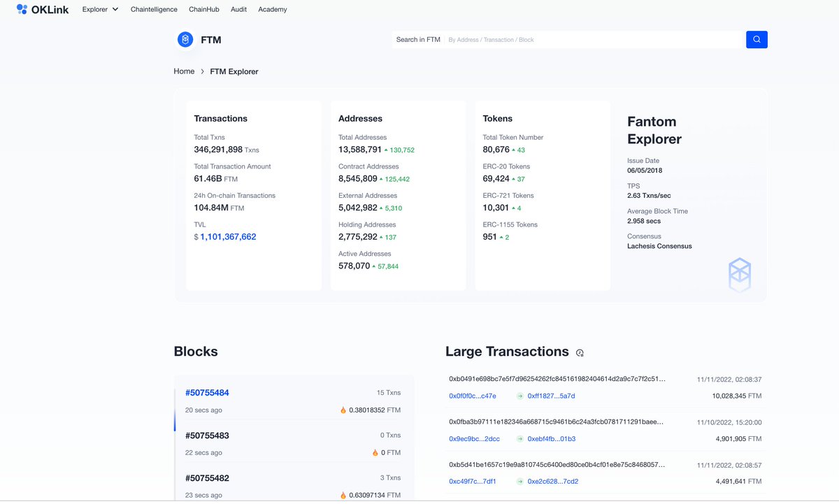Open transaction hash 0xb0491e698bc7e5f7...
This screenshot has width=839, height=504.
click(x=557, y=379)
